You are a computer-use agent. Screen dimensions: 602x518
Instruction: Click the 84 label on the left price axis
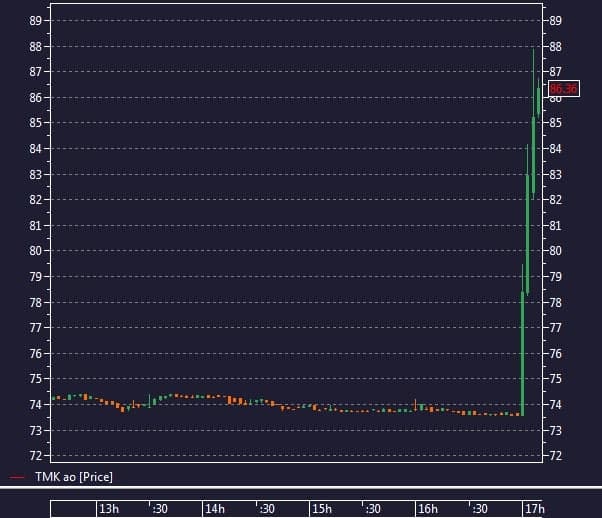click(x=35, y=149)
